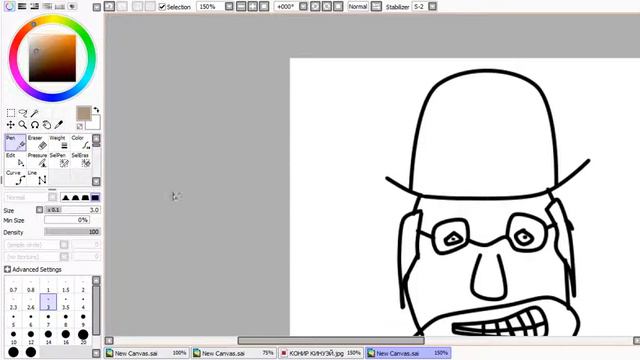This screenshot has height=360, width=640.
Task: Open the color panel options dropdown
Action: point(97,7)
